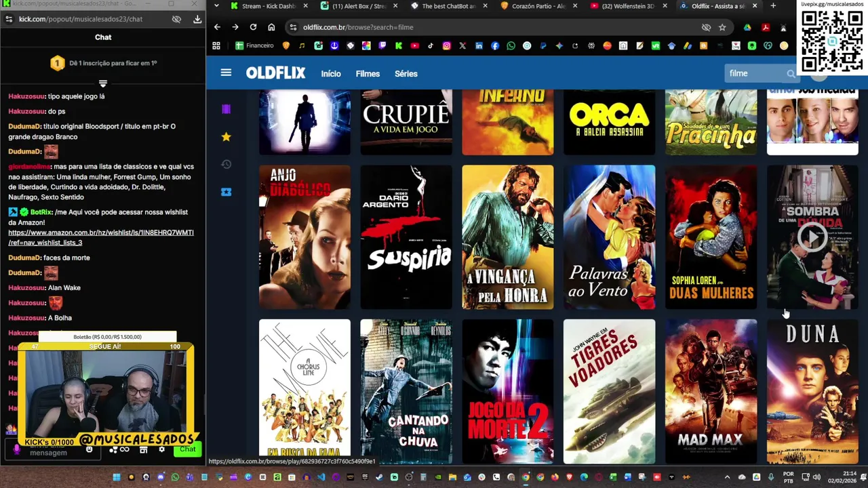Open the Instagram bookmark icon
This screenshot has width=868, height=488.
click(446, 45)
